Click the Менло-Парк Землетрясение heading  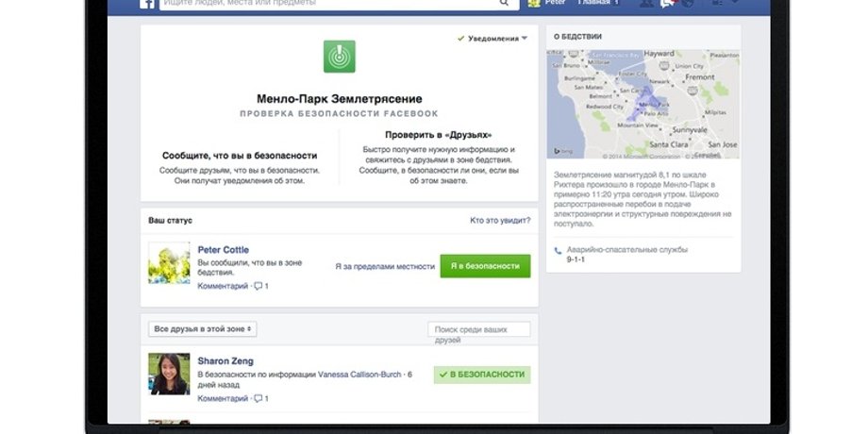coord(340,99)
